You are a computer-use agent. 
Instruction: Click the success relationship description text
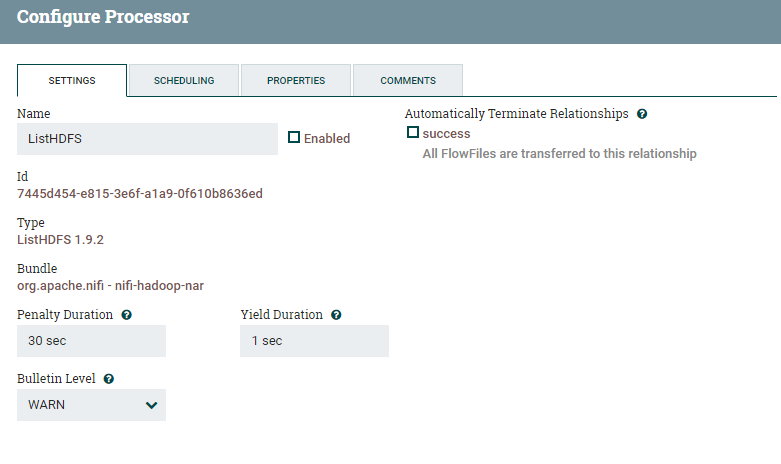[559, 154]
